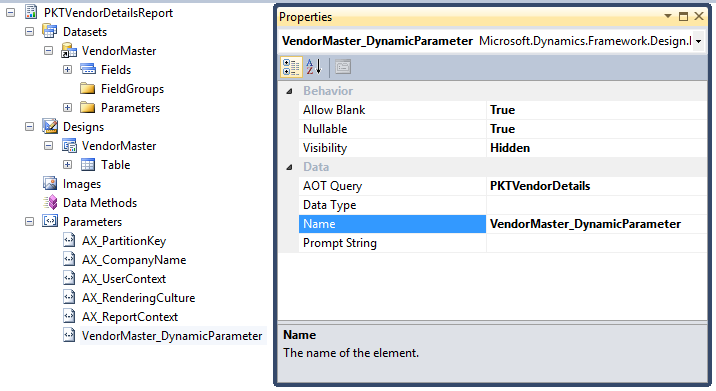
Task: Click the AX_ReportContext parameter icon
Action: (x=69, y=317)
